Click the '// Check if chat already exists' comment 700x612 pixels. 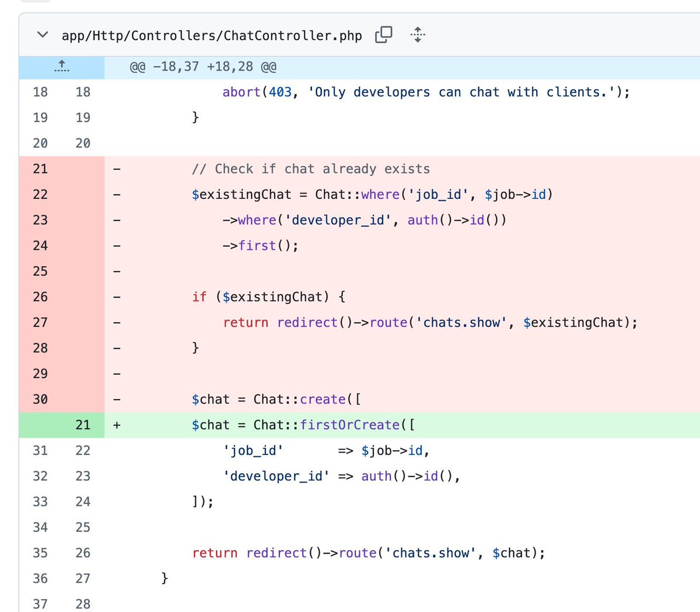(x=311, y=169)
